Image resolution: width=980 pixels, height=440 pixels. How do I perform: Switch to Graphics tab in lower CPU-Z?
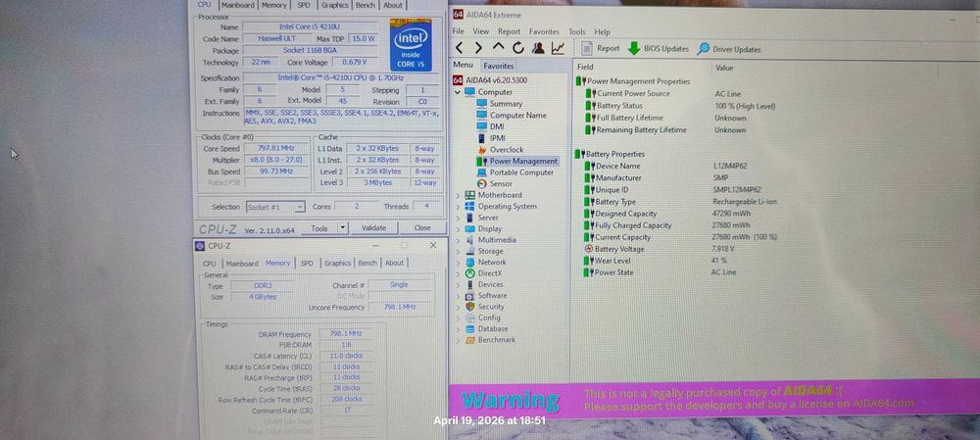point(337,264)
